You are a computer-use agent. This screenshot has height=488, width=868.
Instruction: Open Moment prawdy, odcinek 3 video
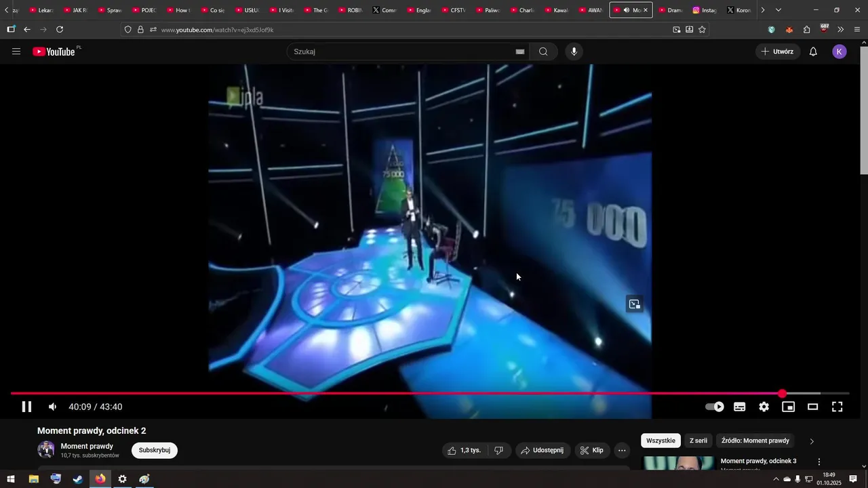(758, 461)
